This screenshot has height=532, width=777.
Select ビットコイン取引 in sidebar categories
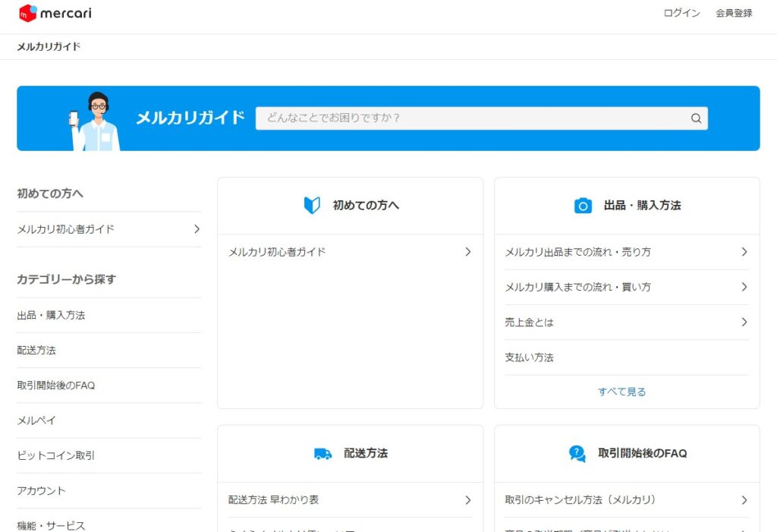coord(55,455)
